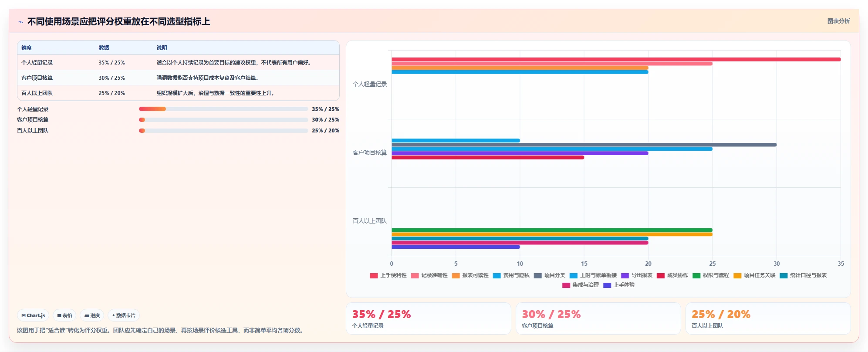868x352 pixels.
Task: Click the red 上手便利性 bar reaching 35
Action: coord(616,59)
